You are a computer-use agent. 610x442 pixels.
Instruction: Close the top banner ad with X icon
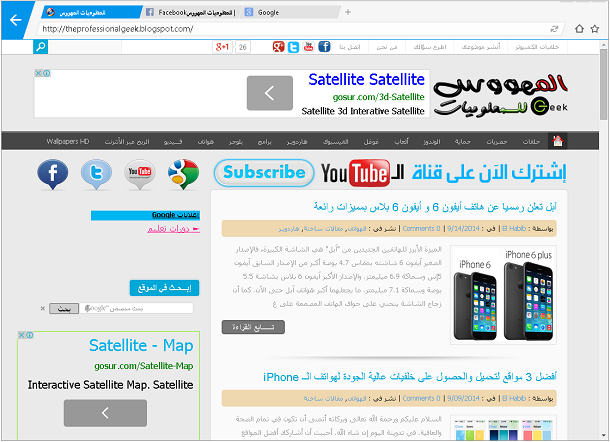click(38, 73)
